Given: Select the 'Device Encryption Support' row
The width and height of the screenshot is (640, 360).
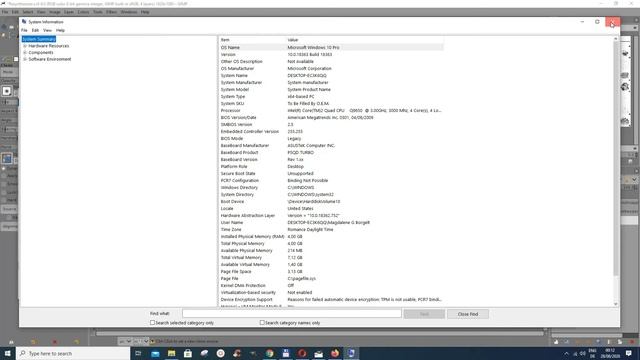Looking at the screenshot, I should (331, 299).
